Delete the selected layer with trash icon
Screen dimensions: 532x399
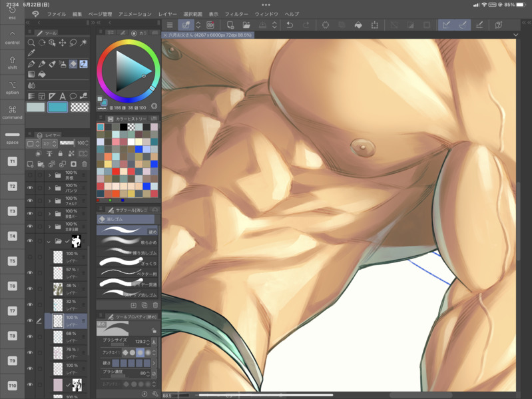pos(85,165)
